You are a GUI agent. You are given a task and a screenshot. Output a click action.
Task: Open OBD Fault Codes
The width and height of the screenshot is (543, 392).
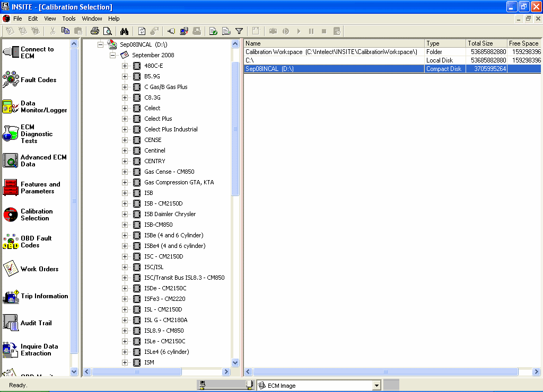27,242
